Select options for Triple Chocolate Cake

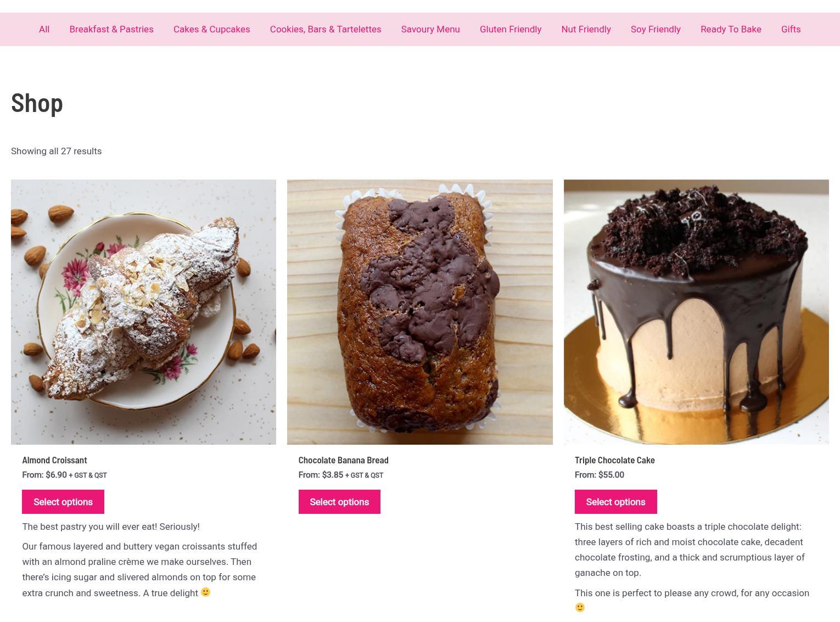click(x=615, y=502)
